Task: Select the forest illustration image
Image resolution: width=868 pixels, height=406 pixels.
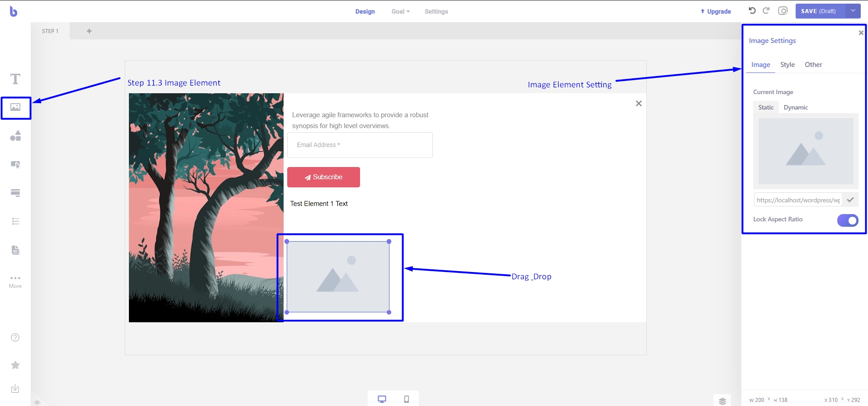Action: [x=206, y=208]
